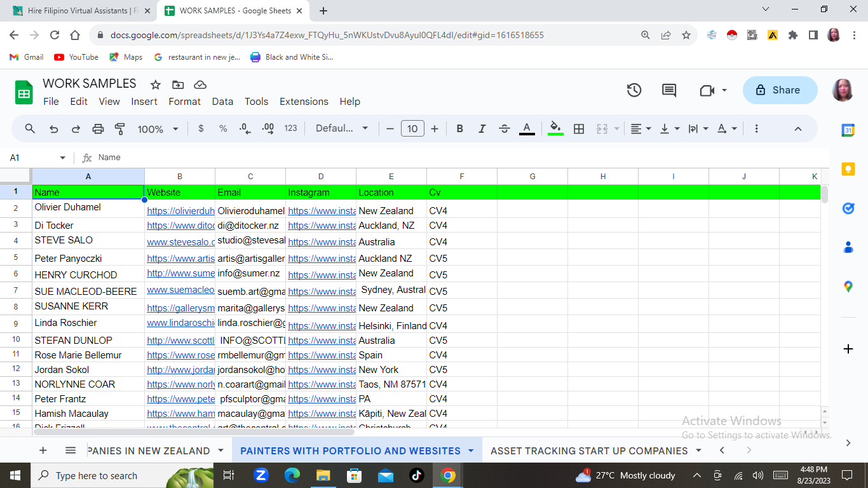868x488 pixels.
Task: Toggle strikethrough formatting
Action: [504, 128]
